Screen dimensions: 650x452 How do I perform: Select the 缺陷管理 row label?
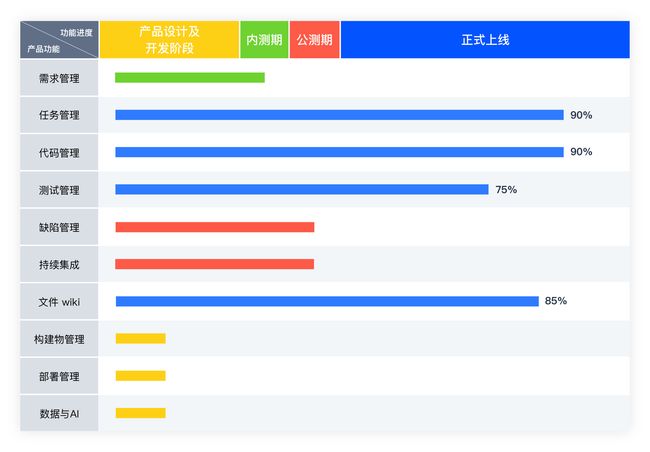point(59,227)
